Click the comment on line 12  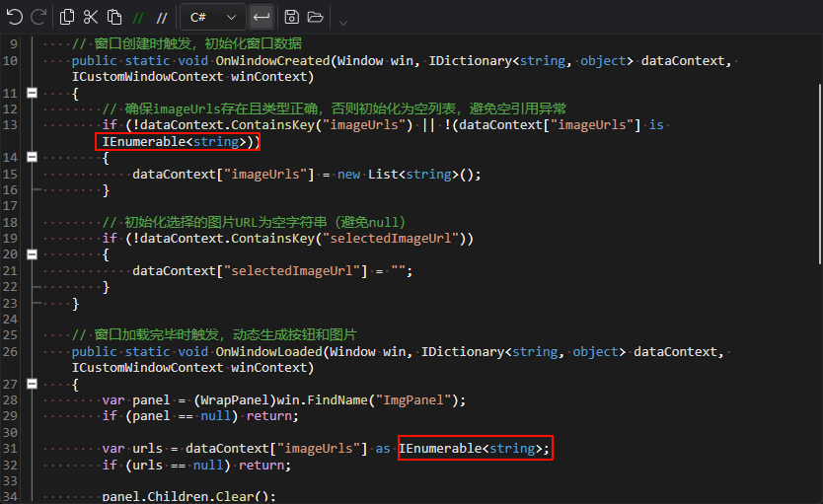click(x=335, y=109)
